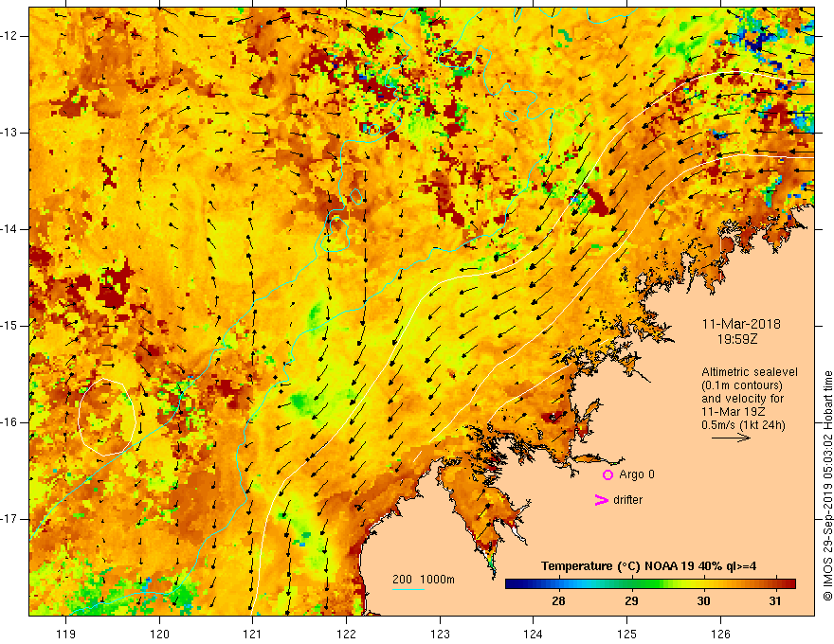Viewport: 834px width, 644px height.
Task: Click the '0.5m/s (1kt 24h)' label
Action: (x=743, y=424)
